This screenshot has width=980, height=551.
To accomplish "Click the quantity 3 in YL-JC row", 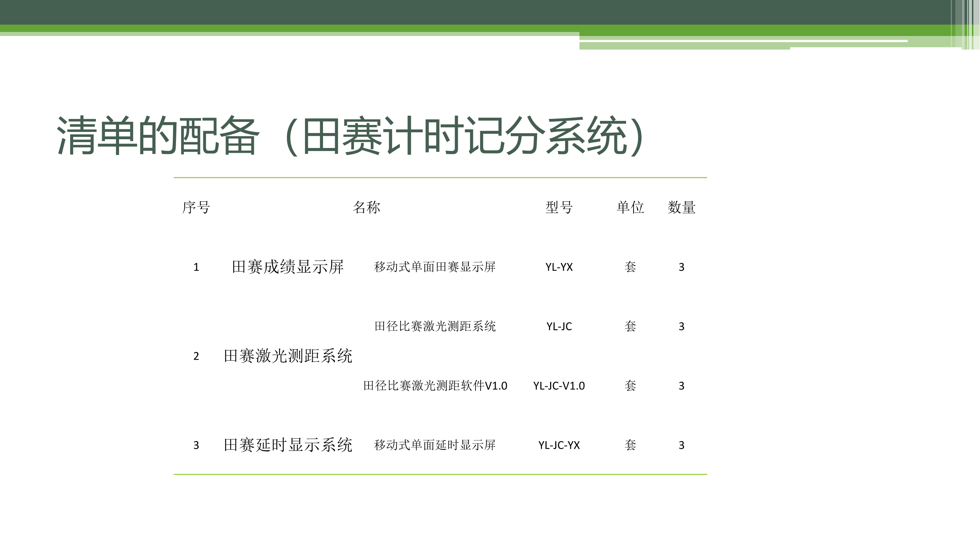I will coord(681,326).
